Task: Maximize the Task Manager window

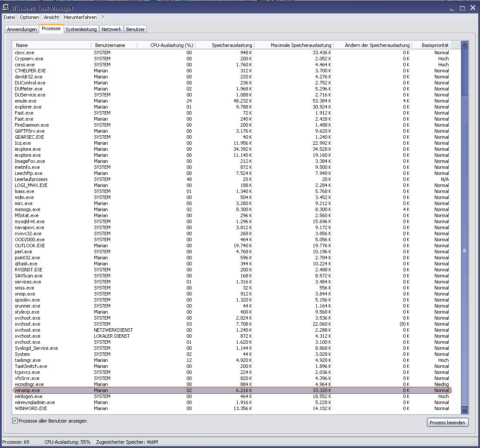Action: point(463,8)
